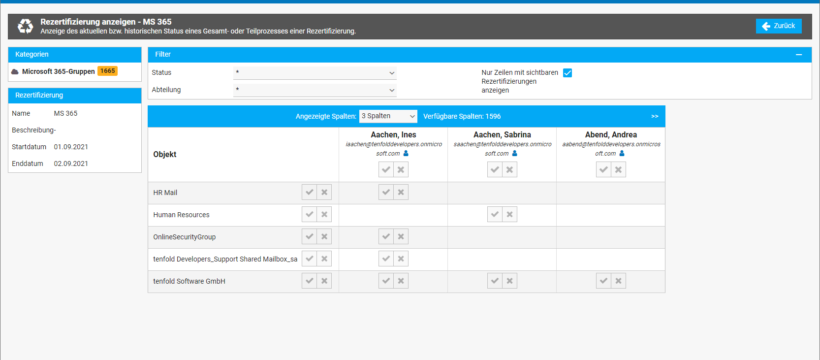Approve entire tenfold Software GmbH object row
The height and width of the screenshot is (360, 820).
pos(309,282)
